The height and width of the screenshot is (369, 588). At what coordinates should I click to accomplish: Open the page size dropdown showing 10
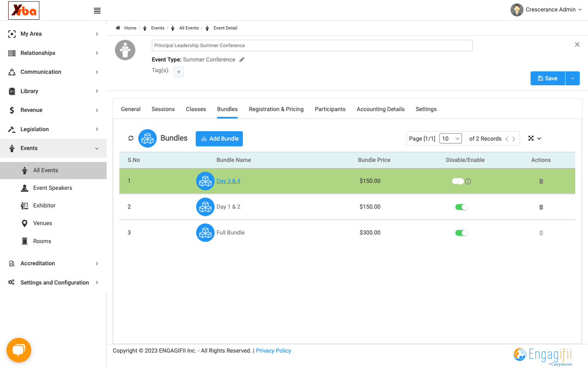451,139
